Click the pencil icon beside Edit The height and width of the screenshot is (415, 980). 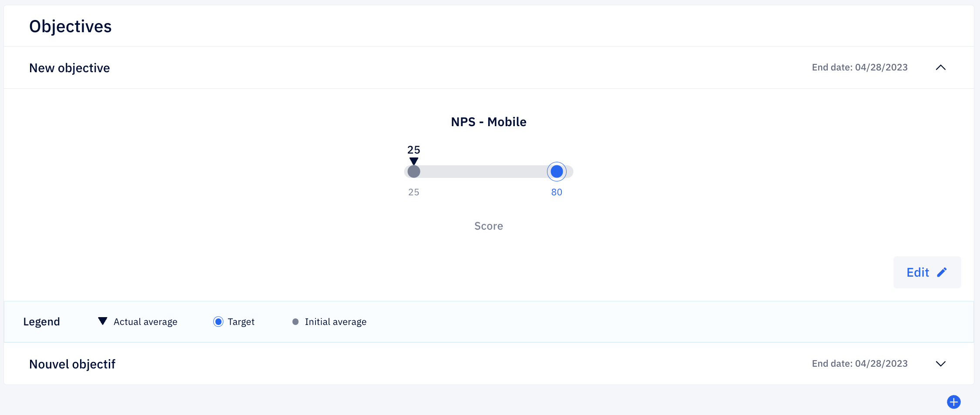pyautogui.click(x=942, y=272)
